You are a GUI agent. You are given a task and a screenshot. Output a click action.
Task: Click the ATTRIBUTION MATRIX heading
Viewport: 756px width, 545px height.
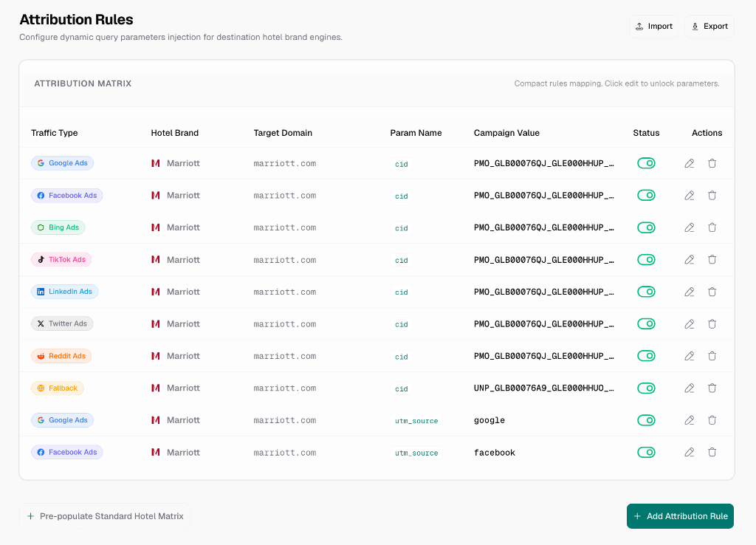(83, 83)
